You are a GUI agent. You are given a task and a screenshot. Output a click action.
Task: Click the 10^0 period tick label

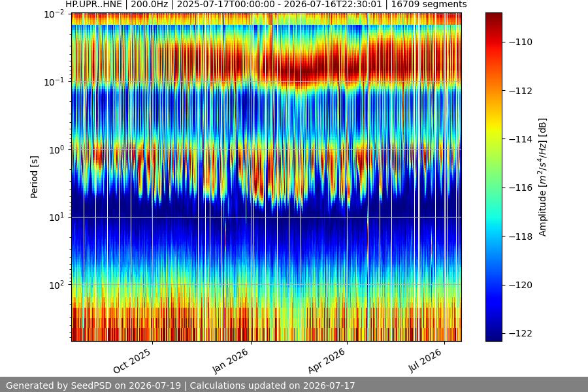click(x=57, y=150)
